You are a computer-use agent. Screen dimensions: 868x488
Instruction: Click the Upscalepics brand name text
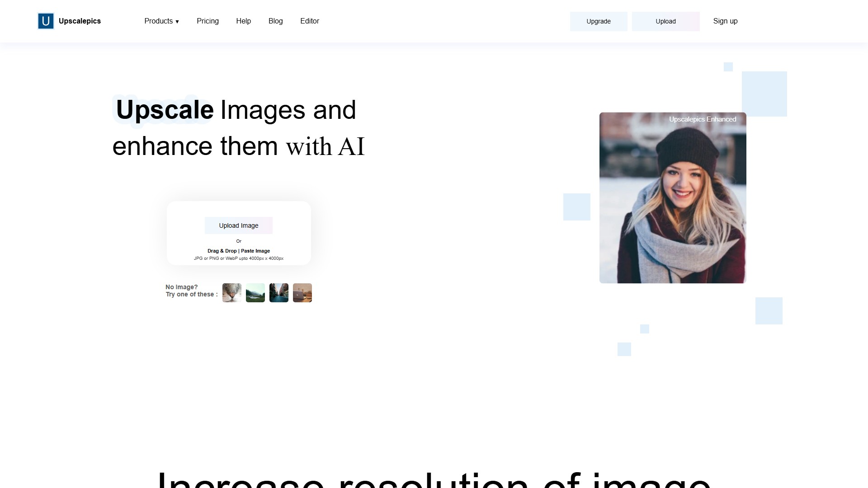(x=80, y=21)
